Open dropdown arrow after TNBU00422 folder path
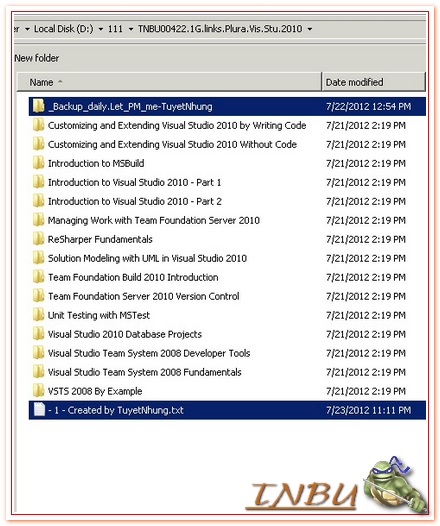Screen dimensions: 440x526 tap(310, 29)
